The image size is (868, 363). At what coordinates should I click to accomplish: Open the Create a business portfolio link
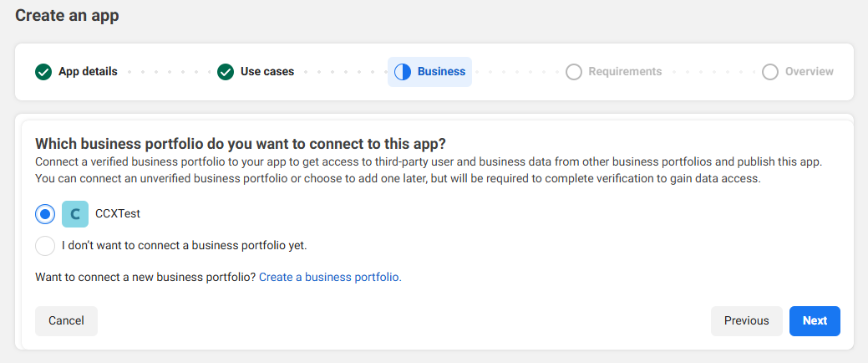point(330,277)
